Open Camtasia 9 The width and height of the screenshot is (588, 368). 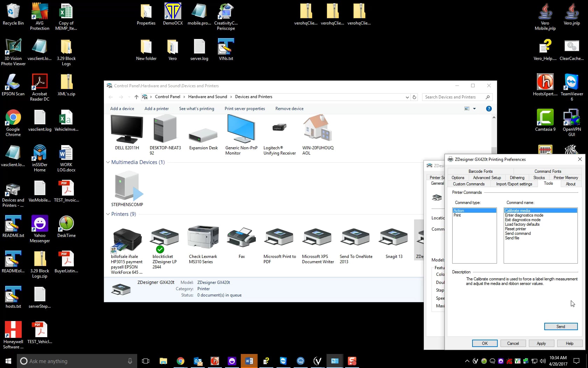tap(545, 119)
